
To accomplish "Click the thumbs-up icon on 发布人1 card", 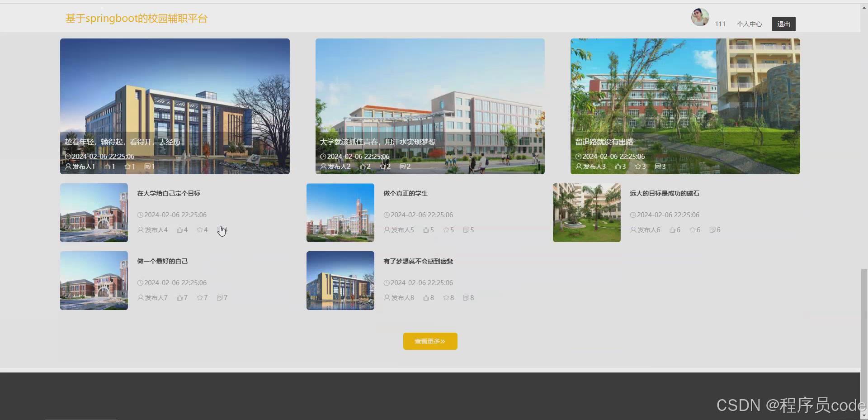I will [x=108, y=167].
